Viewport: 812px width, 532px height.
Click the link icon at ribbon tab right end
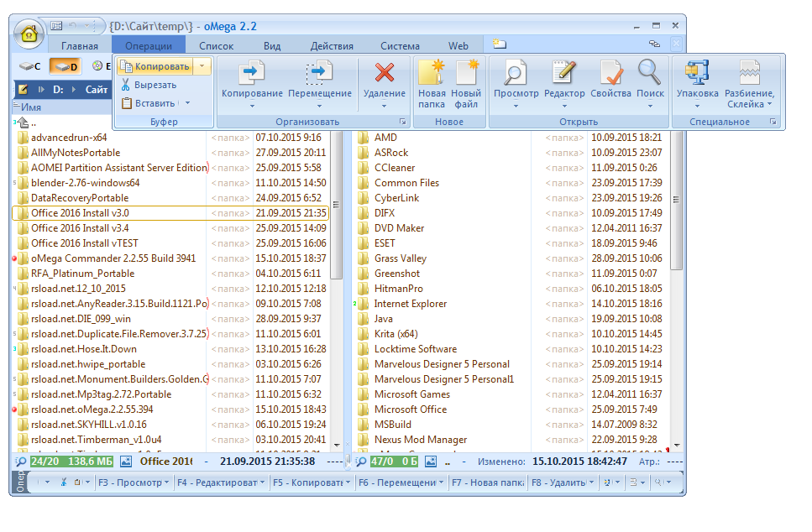655,44
